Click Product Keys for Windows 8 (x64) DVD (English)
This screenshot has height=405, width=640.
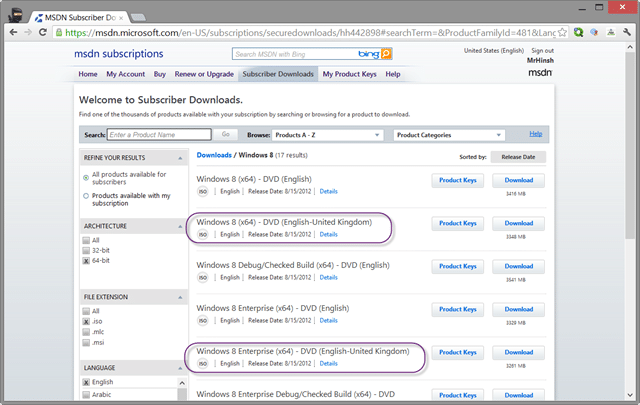(x=458, y=180)
